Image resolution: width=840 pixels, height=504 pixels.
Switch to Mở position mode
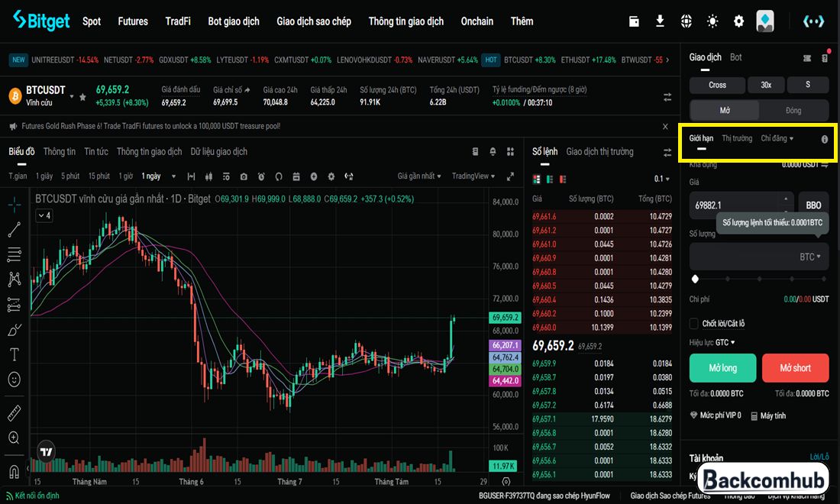pyautogui.click(x=724, y=110)
